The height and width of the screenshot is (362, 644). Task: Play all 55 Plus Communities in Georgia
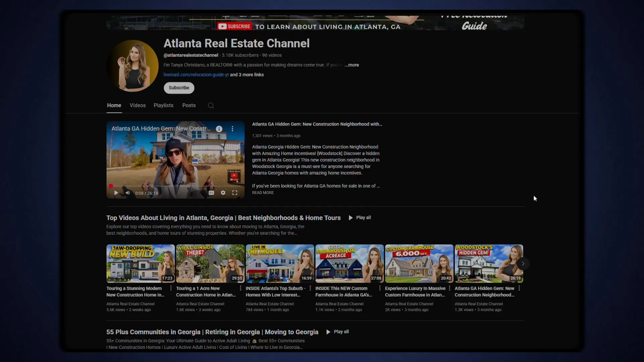click(x=337, y=332)
